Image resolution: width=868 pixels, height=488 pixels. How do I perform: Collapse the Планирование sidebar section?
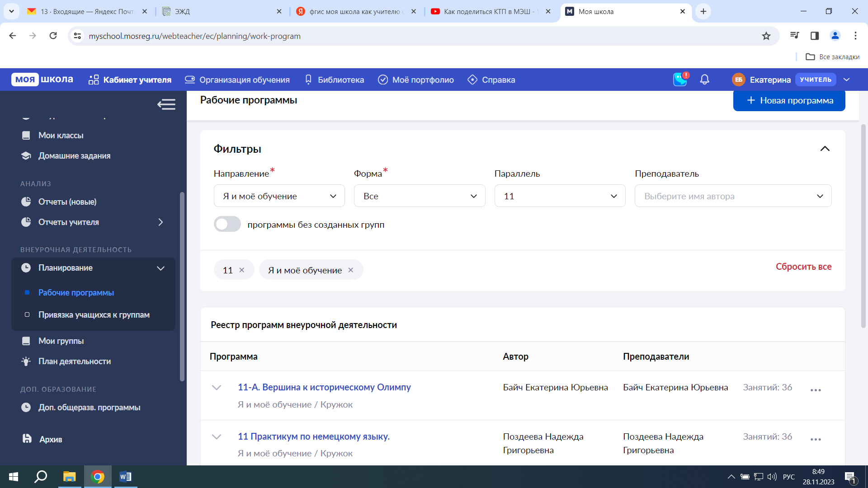point(160,268)
